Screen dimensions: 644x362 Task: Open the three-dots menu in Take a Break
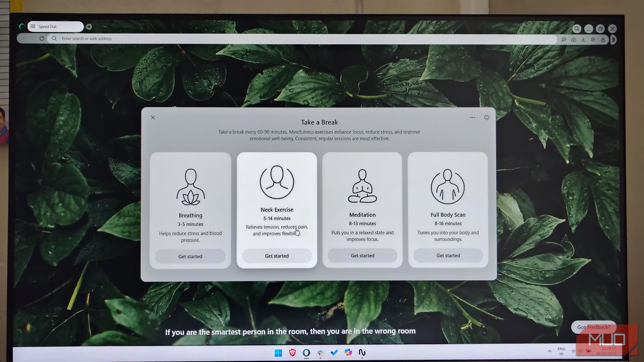pyautogui.click(x=472, y=118)
